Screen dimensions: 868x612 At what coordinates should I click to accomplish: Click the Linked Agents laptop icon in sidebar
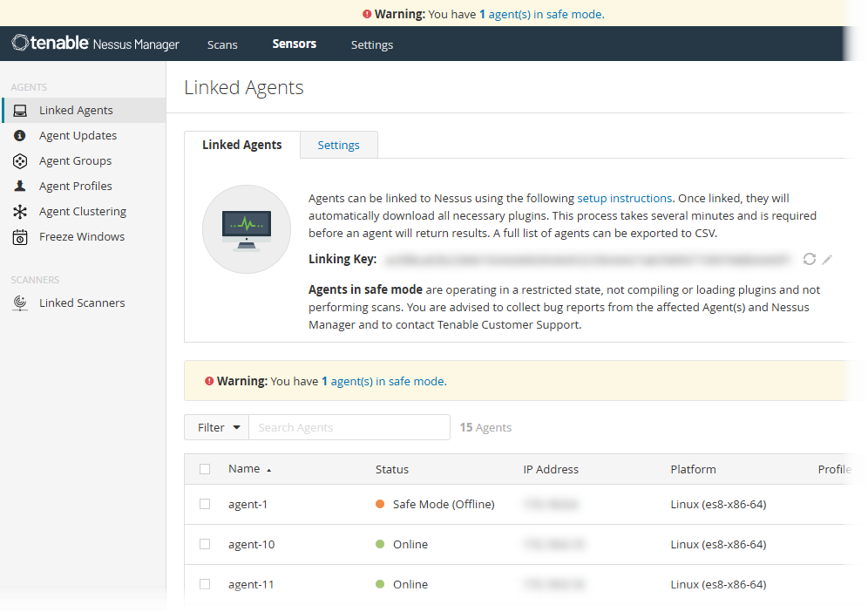(20, 111)
